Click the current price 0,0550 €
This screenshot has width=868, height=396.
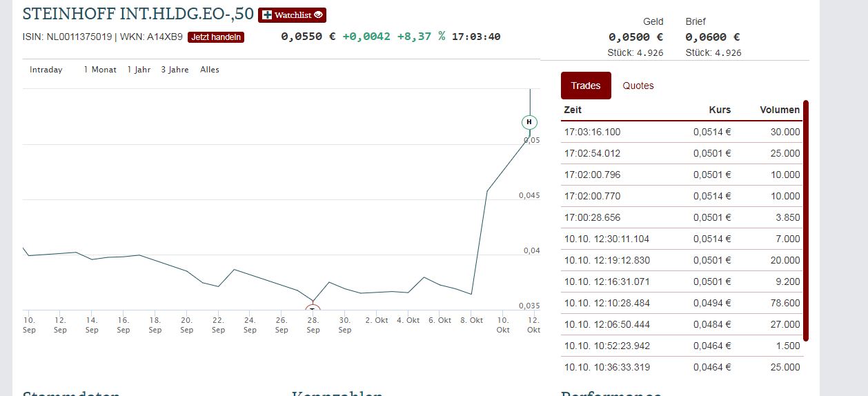[x=308, y=37]
